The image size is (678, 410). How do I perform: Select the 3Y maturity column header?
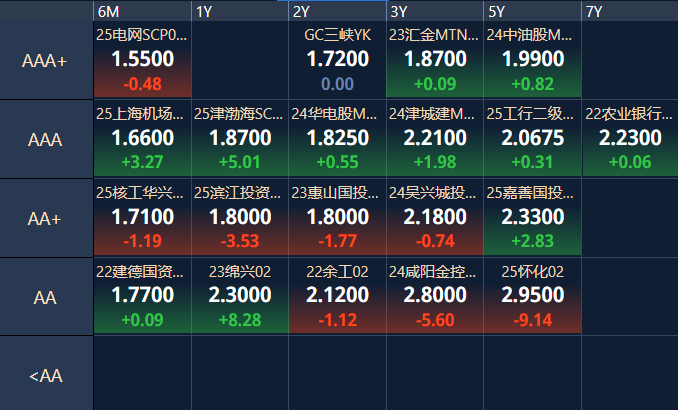(x=434, y=11)
